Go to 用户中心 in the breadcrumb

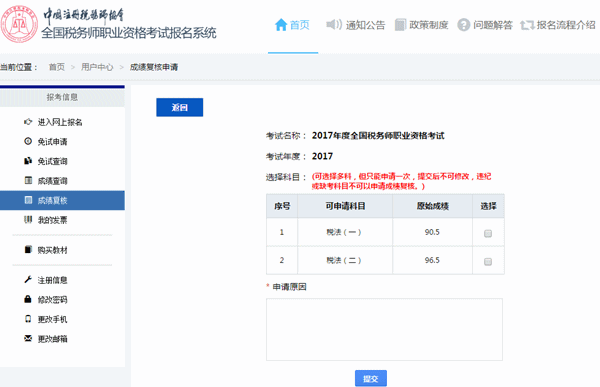click(97, 67)
